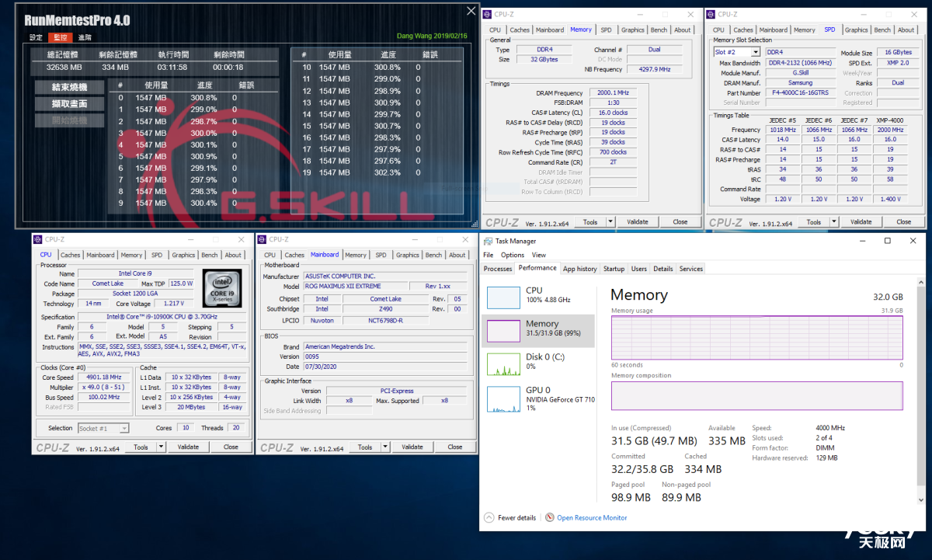Click Close button in CPU-Z CPU window

(231, 447)
